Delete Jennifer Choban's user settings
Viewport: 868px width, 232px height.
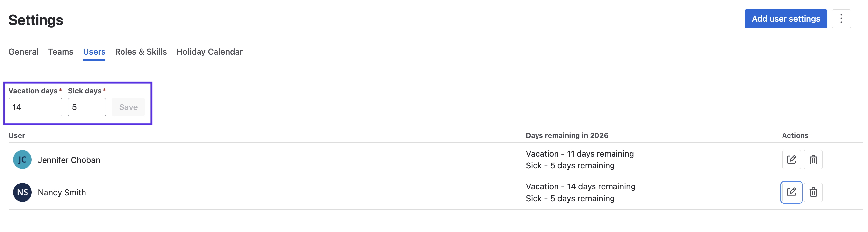point(813,160)
